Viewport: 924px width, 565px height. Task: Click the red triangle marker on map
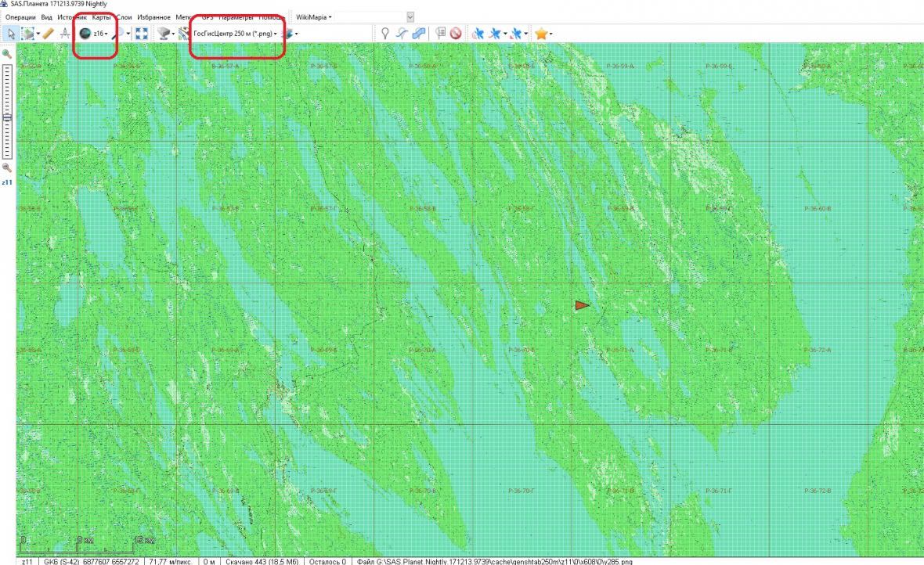tap(582, 305)
